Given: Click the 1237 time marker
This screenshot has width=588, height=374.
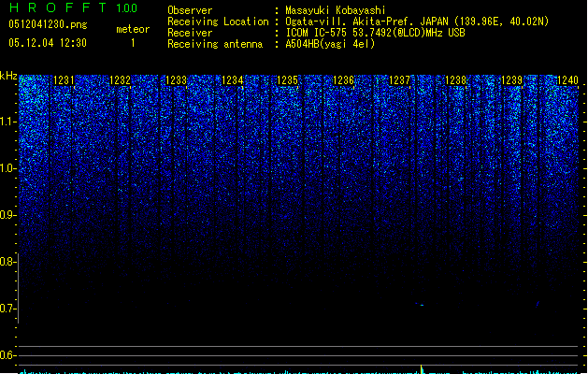Looking at the screenshot, I should (400, 80).
